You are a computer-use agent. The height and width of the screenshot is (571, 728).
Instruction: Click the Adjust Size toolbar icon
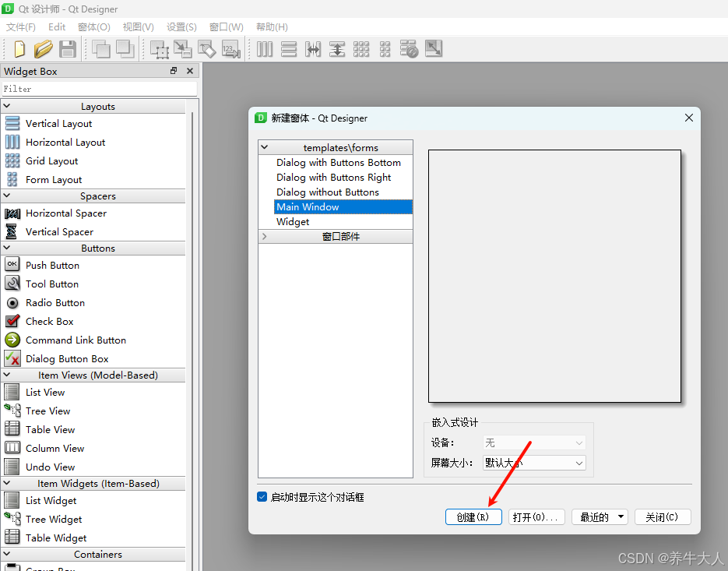(434, 49)
